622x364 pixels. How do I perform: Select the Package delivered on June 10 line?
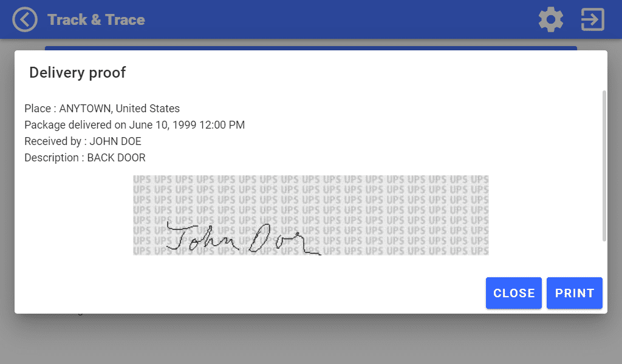coord(134,125)
